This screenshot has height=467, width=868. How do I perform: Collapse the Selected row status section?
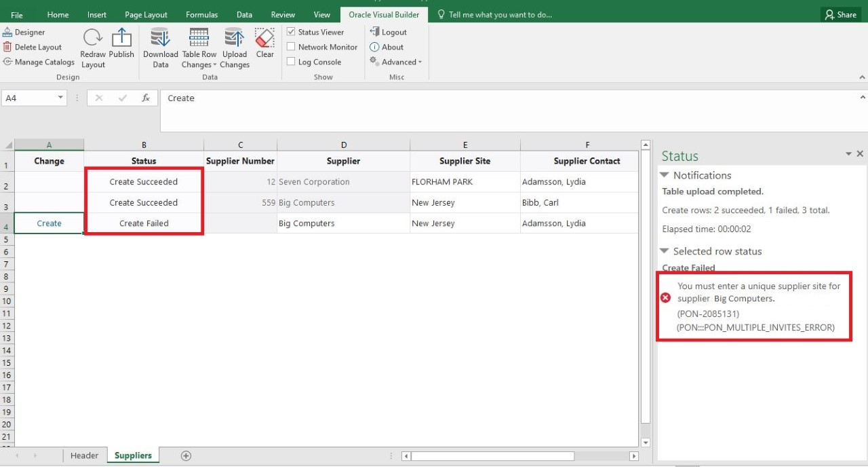pyautogui.click(x=665, y=251)
